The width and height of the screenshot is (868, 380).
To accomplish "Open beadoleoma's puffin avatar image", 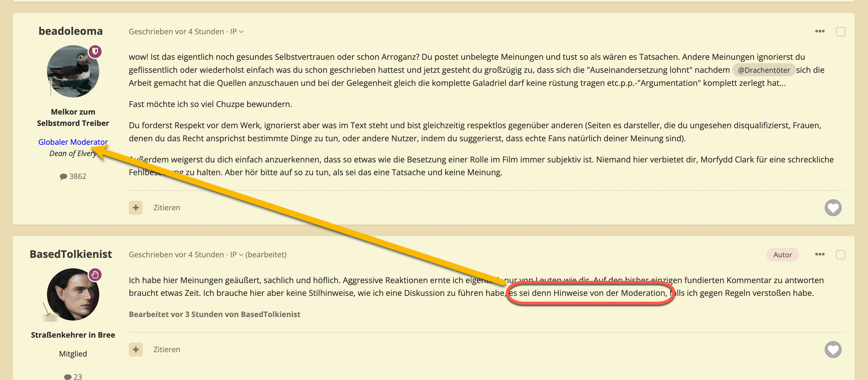I will 73,71.
